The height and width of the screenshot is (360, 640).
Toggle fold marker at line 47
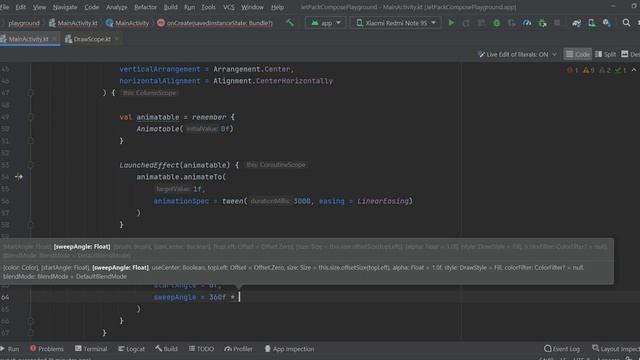30,93
